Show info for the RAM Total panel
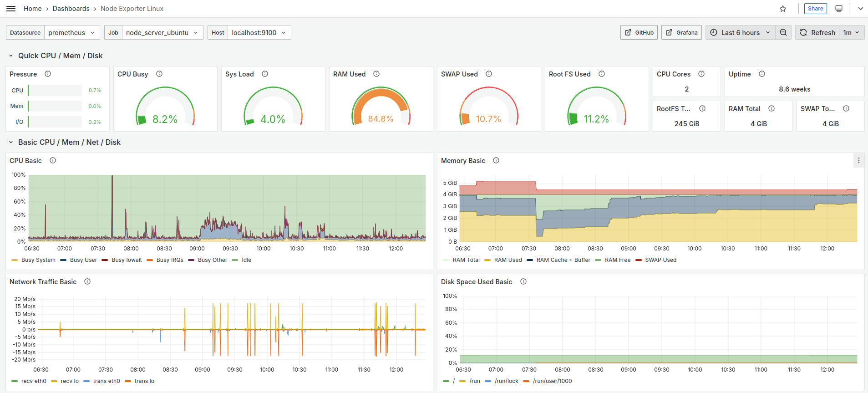 772,108
